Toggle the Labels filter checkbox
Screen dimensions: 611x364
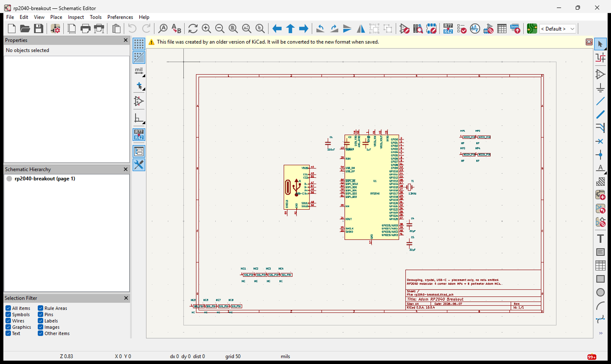41,321
